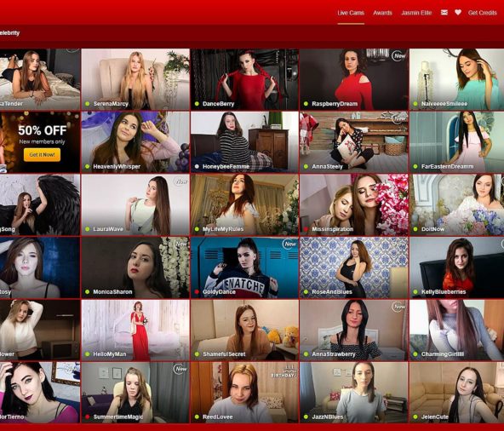This screenshot has height=431, width=504.
Task: Switch to the Live Cams tab
Action: click(351, 13)
